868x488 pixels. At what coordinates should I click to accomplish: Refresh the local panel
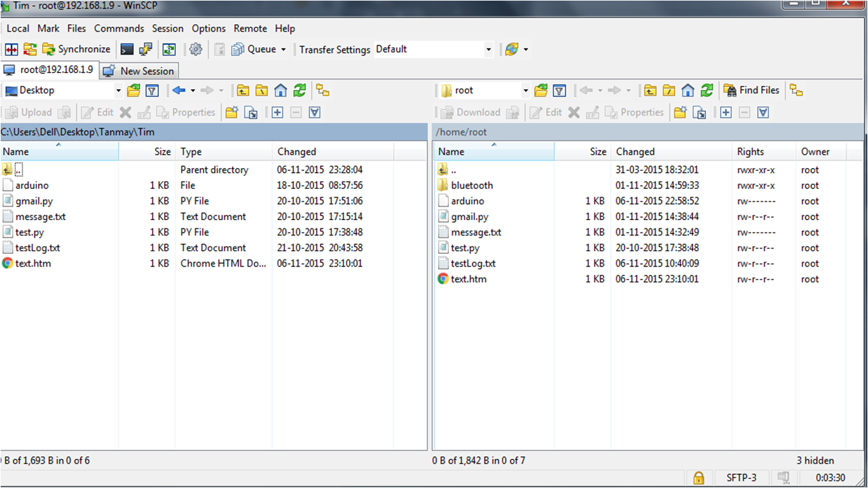[x=300, y=90]
